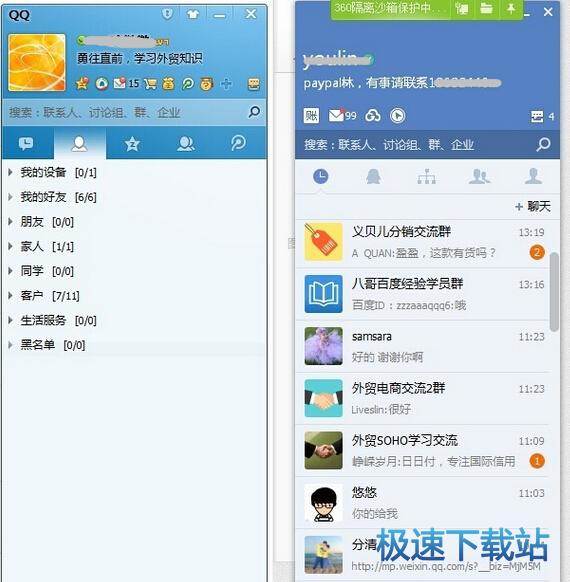Open samsara conversation
The width and height of the screenshot is (570, 582).
423,346
